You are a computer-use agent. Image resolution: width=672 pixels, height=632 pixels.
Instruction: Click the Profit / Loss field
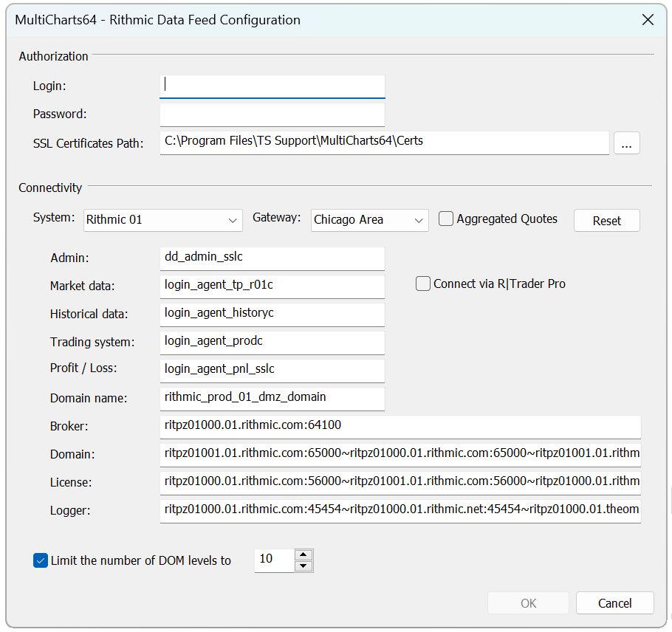tap(272, 371)
